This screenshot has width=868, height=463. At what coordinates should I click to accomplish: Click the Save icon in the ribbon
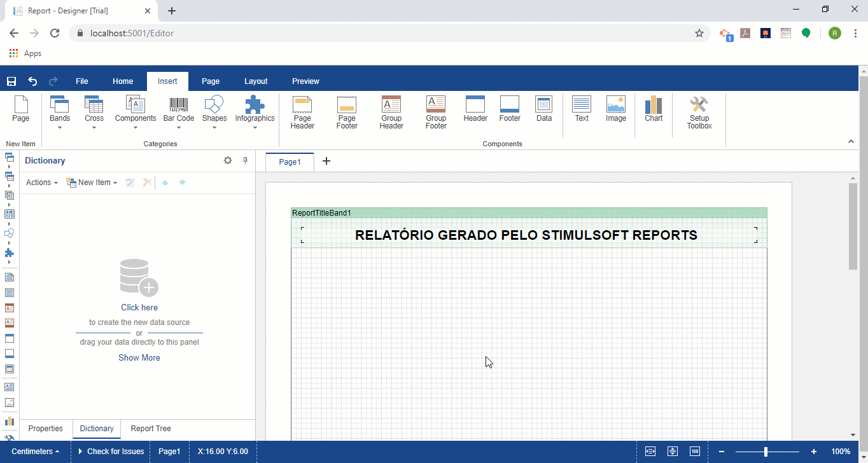(11, 81)
